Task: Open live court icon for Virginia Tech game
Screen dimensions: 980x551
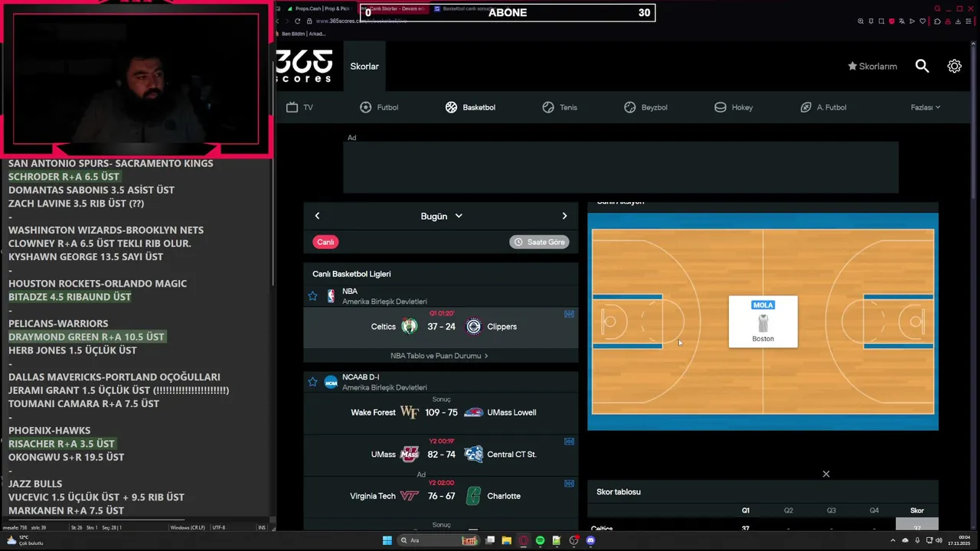Action: [x=569, y=484]
